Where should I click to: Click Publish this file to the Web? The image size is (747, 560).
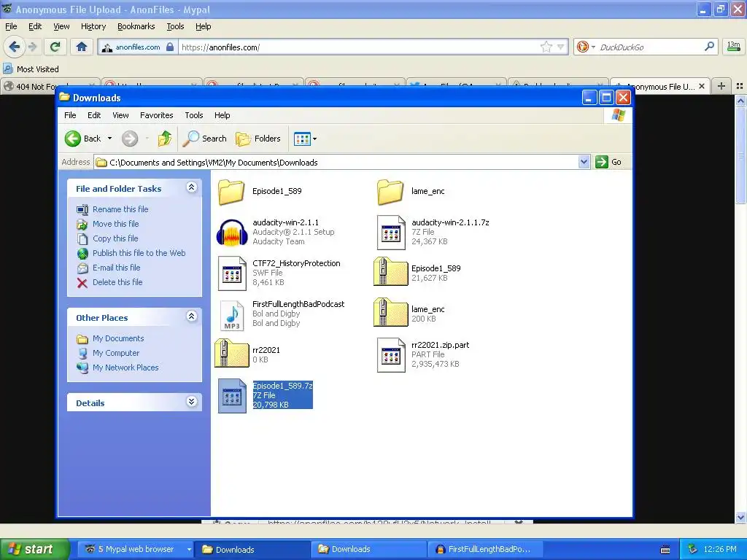pos(139,253)
